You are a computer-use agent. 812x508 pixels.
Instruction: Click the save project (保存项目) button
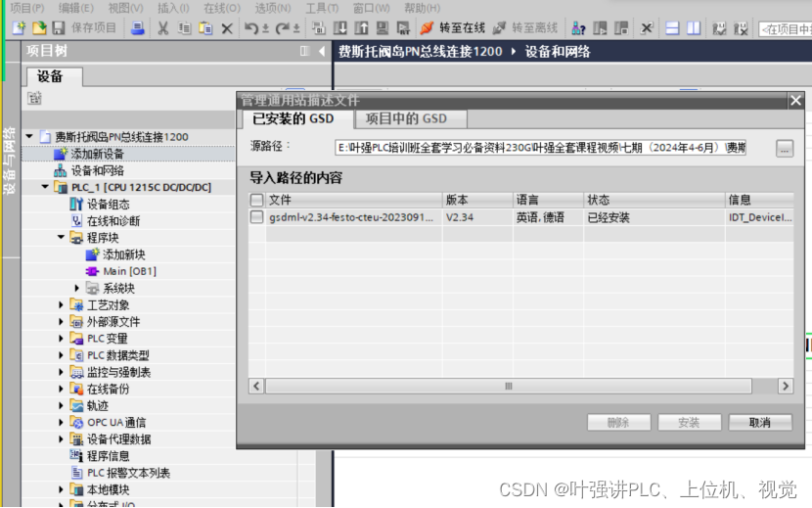pos(85,28)
